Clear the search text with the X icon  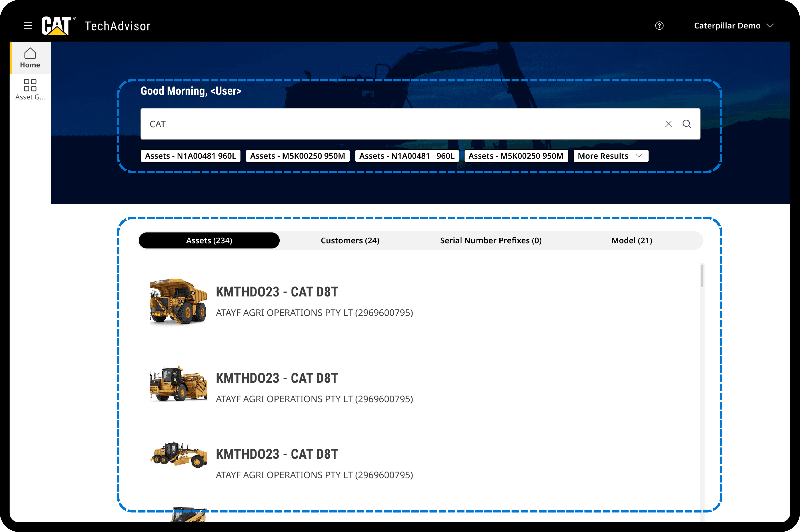point(668,124)
